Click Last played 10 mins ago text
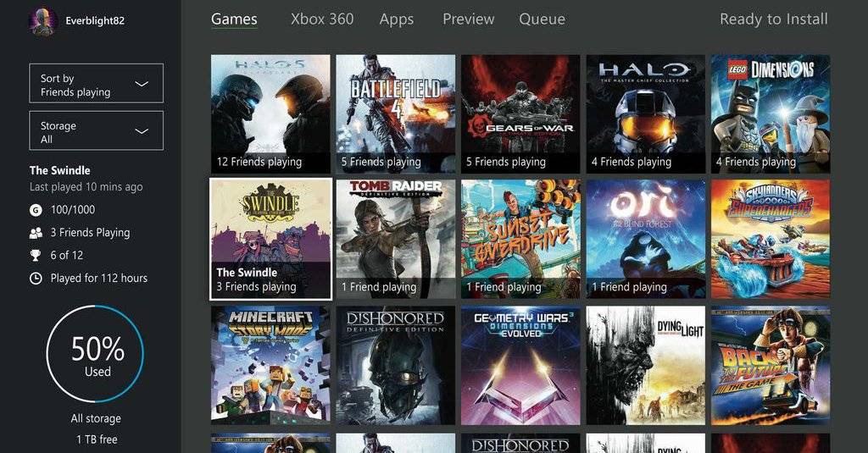 tap(86, 187)
